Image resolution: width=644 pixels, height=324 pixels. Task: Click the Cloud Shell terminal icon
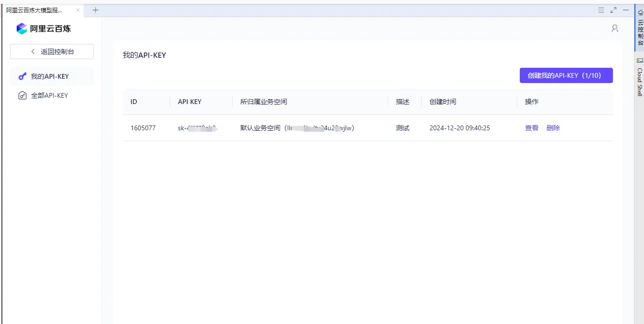(x=640, y=60)
